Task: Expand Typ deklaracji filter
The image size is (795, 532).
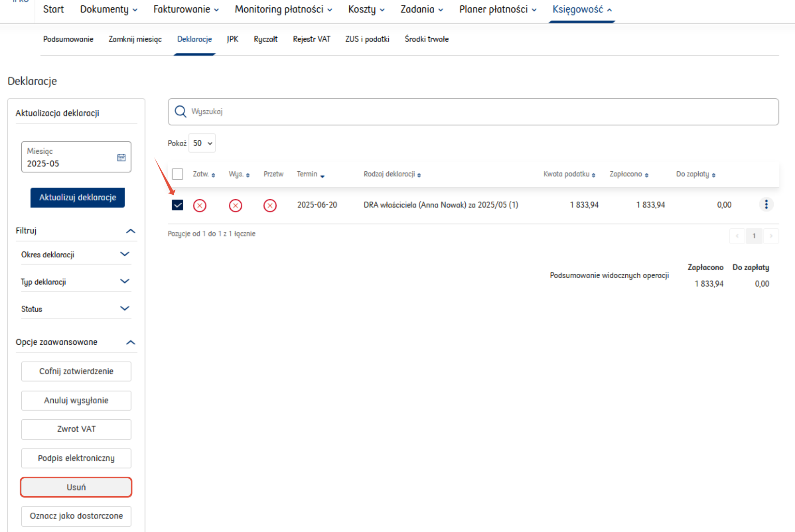Action: [125, 281]
